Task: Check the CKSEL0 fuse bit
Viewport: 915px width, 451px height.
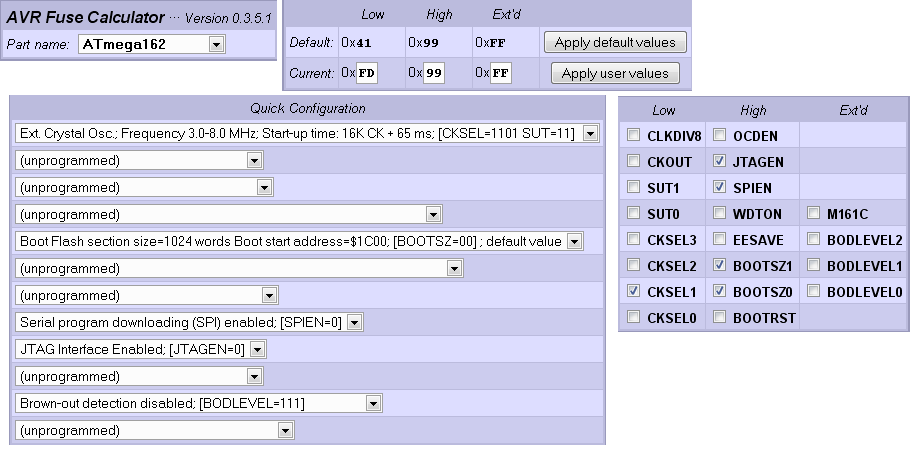Action: tap(633, 317)
